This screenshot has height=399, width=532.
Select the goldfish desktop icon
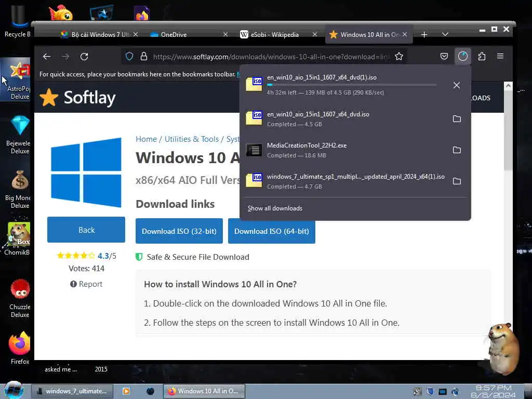tap(60, 12)
